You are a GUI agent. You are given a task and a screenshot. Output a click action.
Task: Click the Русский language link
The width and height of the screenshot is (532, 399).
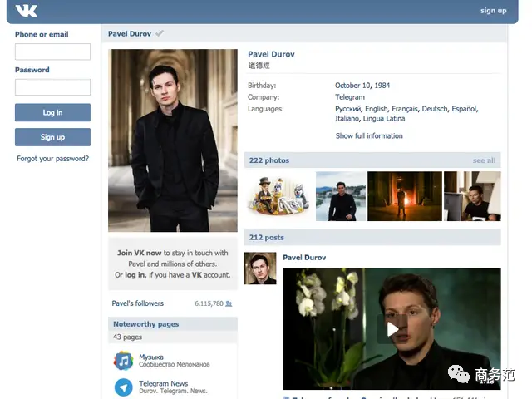[348, 109]
